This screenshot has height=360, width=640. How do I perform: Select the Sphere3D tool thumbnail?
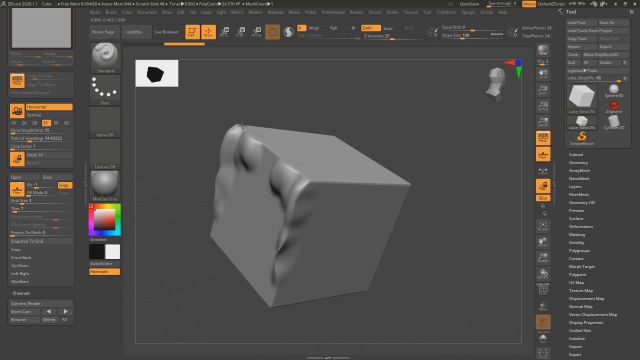(613, 91)
